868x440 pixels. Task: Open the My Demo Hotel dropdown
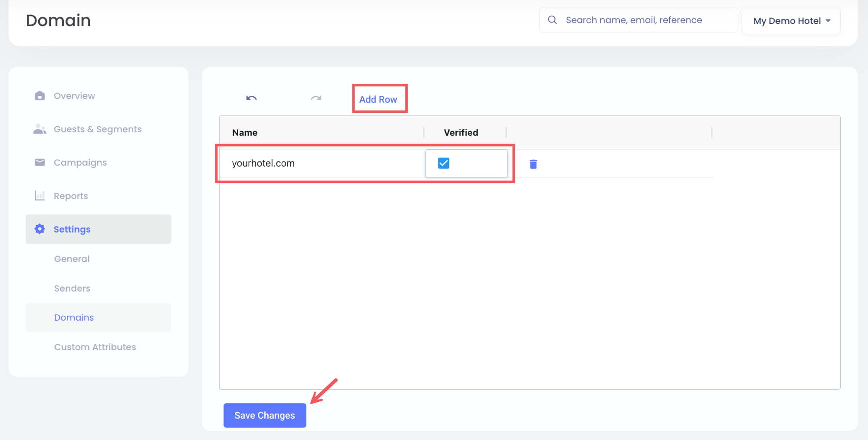(x=791, y=21)
